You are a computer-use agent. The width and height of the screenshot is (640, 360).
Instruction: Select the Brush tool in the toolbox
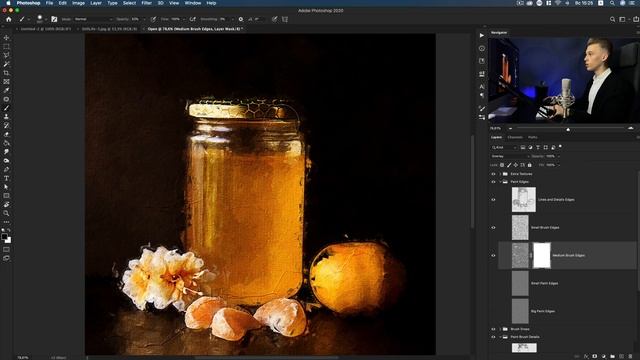point(6,108)
